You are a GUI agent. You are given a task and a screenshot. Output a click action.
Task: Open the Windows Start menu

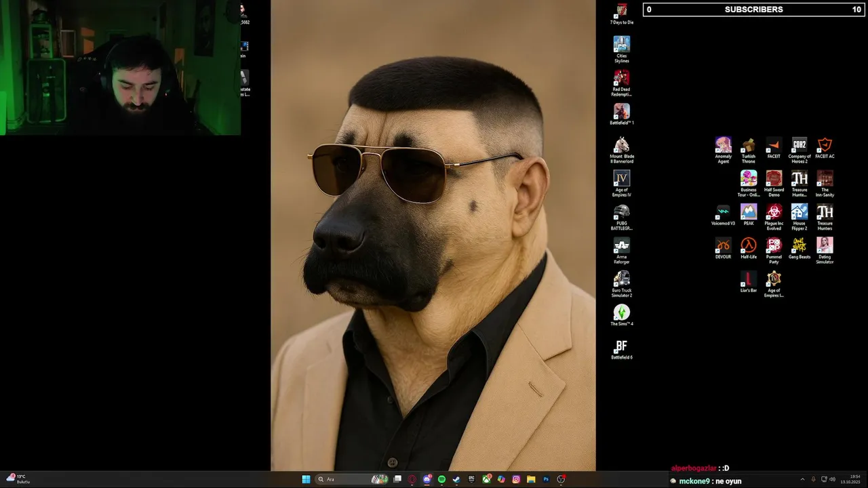(306, 479)
